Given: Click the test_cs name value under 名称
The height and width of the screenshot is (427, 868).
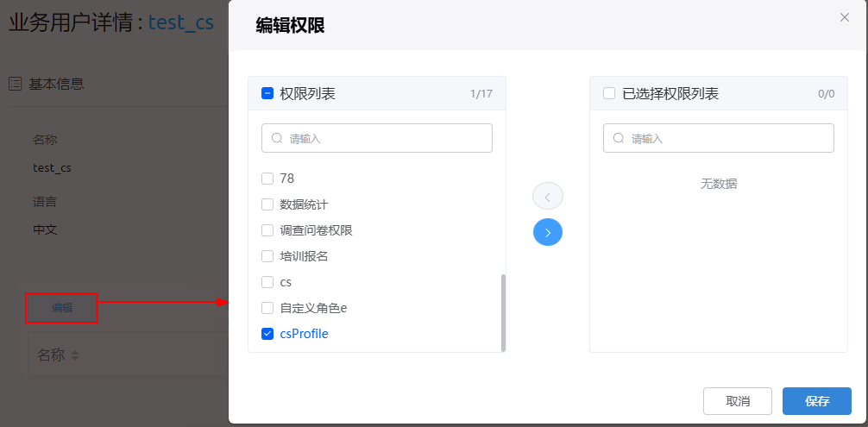Looking at the screenshot, I should pyautogui.click(x=52, y=168).
